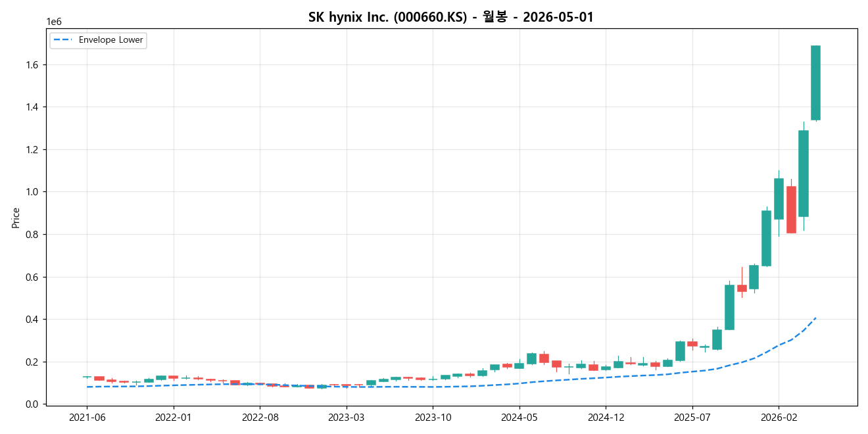Select x-axis label 2025-07

coord(692,417)
